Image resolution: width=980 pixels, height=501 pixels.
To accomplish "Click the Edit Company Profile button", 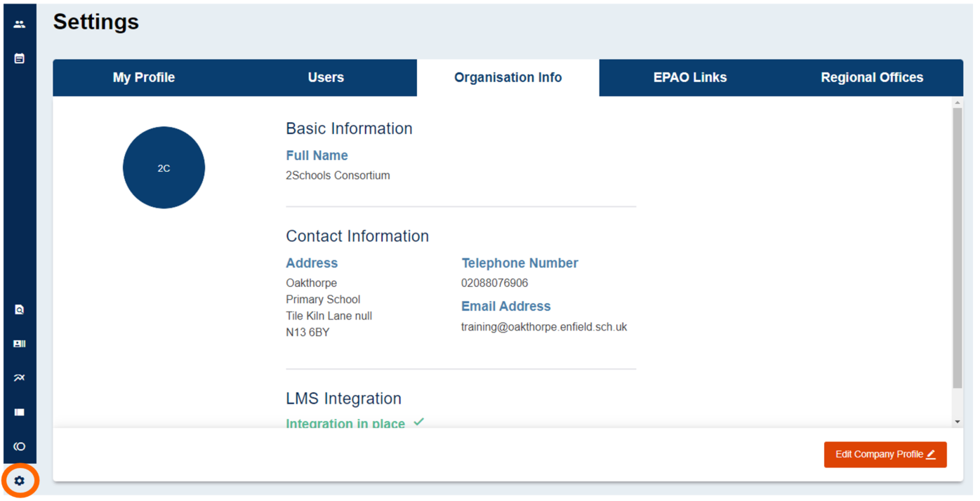I will 885,454.
